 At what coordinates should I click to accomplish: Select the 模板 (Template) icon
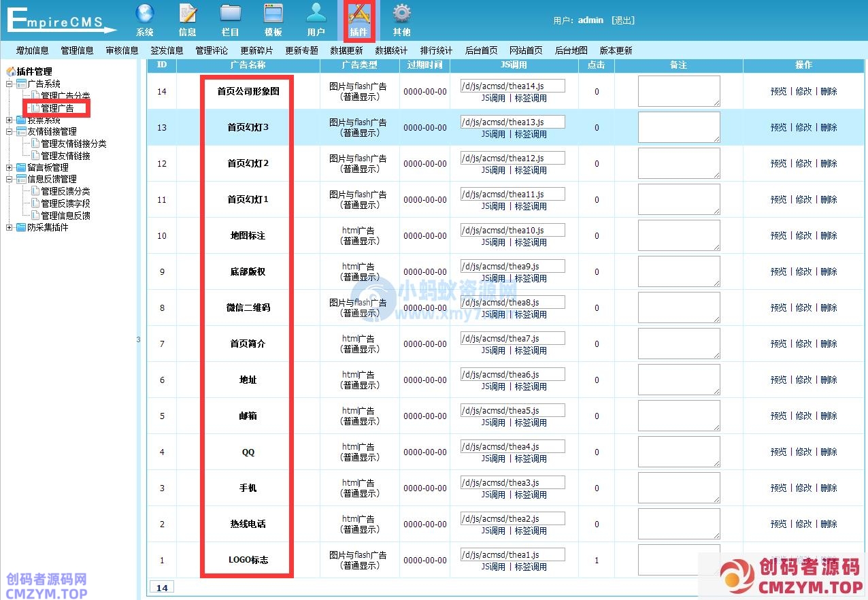click(273, 14)
